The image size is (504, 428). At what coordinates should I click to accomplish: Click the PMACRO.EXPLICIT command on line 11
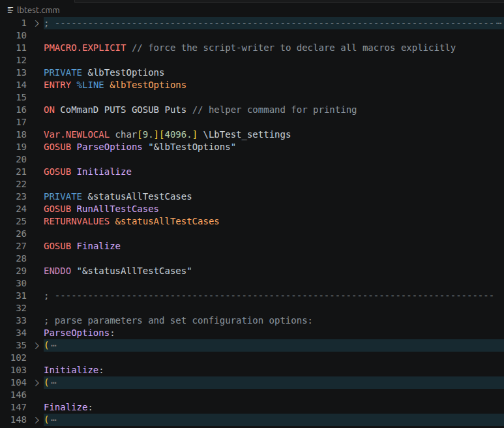click(x=85, y=48)
